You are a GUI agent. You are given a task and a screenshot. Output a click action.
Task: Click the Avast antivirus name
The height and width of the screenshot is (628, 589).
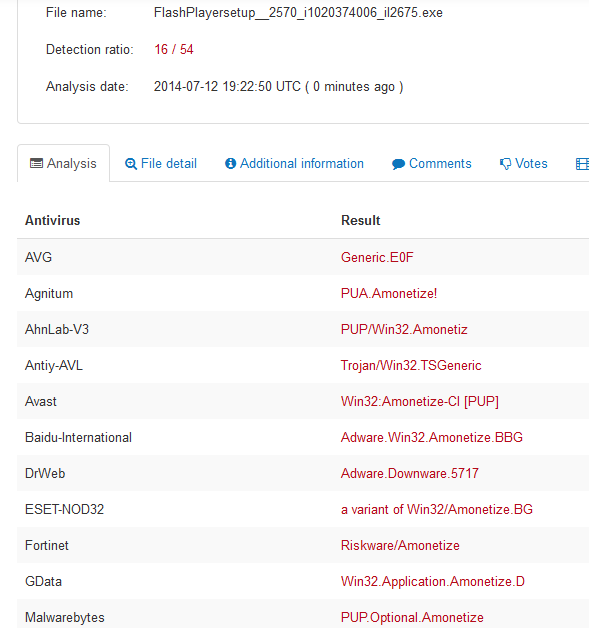(41, 401)
